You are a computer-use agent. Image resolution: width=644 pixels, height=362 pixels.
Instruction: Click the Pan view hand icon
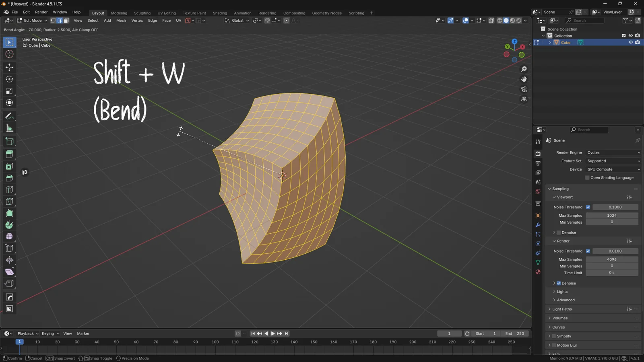(524, 79)
